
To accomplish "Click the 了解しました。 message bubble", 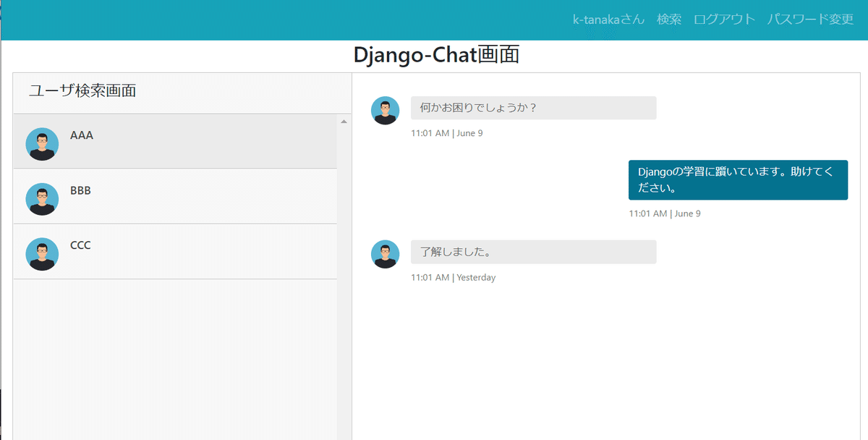I will 534,252.
